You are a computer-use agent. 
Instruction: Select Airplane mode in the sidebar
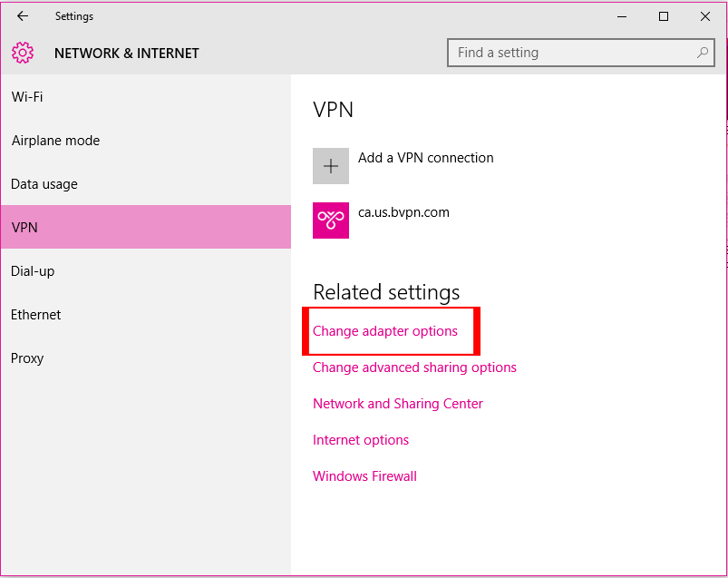point(55,141)
